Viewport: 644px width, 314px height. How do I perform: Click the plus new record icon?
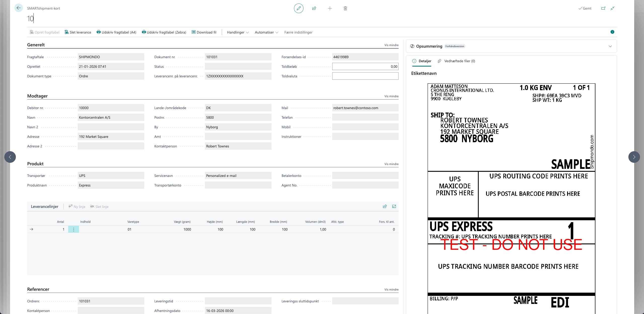[x=330, y=8]
